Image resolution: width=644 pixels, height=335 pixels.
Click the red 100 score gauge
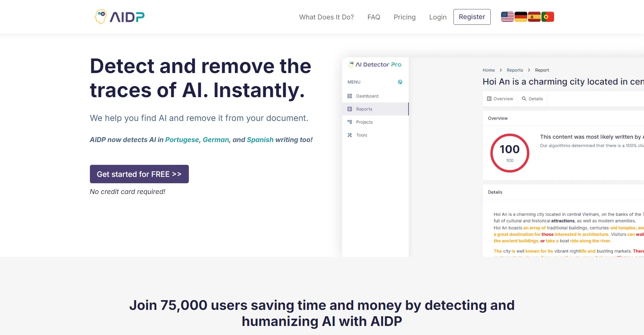pyautogui.click(x=509, y=153)
